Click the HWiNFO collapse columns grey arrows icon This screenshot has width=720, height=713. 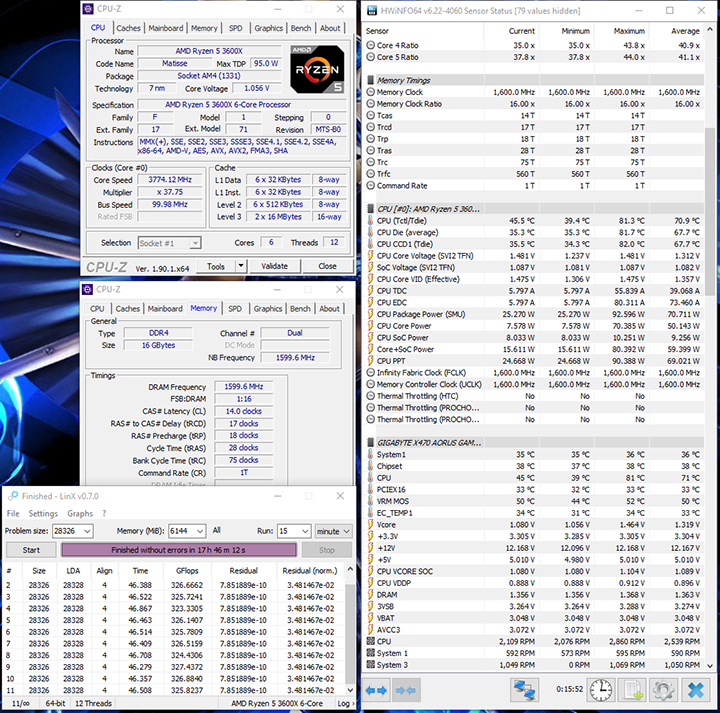404,690
